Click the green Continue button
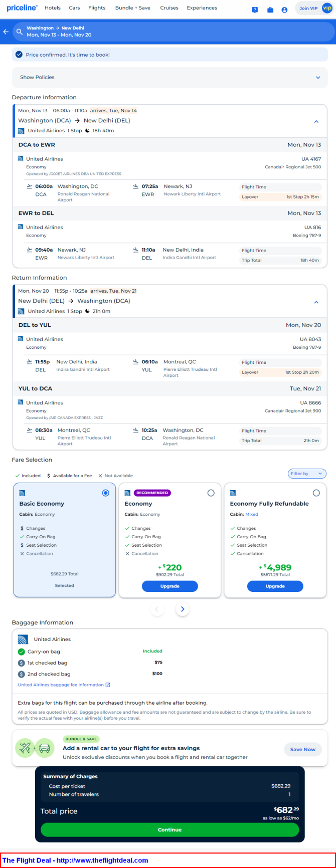Image resolution: width=336 pixels, height=868 pixels. [170, 829]
